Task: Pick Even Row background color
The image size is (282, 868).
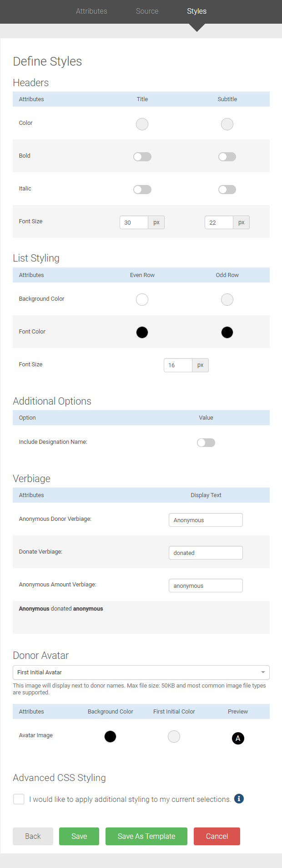Action: (x=142, y=299)
